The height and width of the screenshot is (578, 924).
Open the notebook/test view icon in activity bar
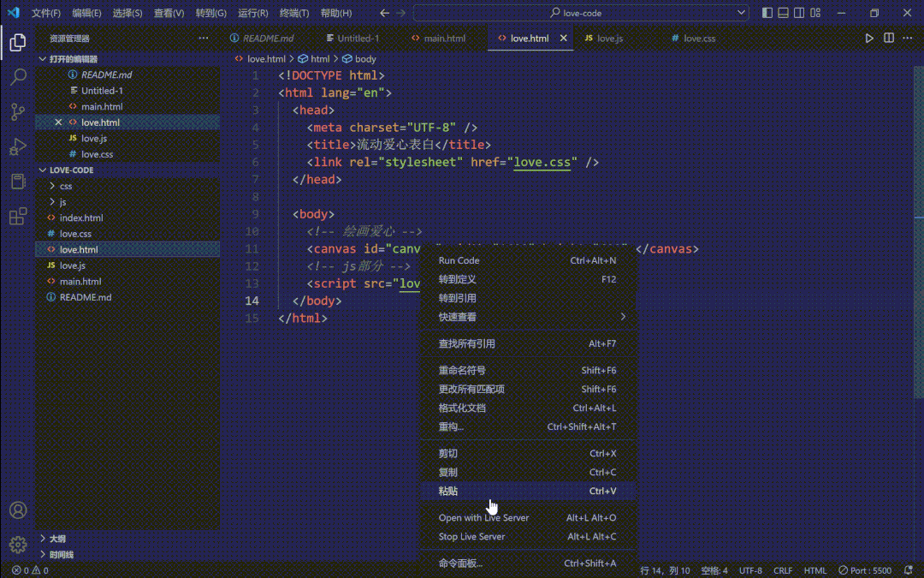click(x=18, y=181)
